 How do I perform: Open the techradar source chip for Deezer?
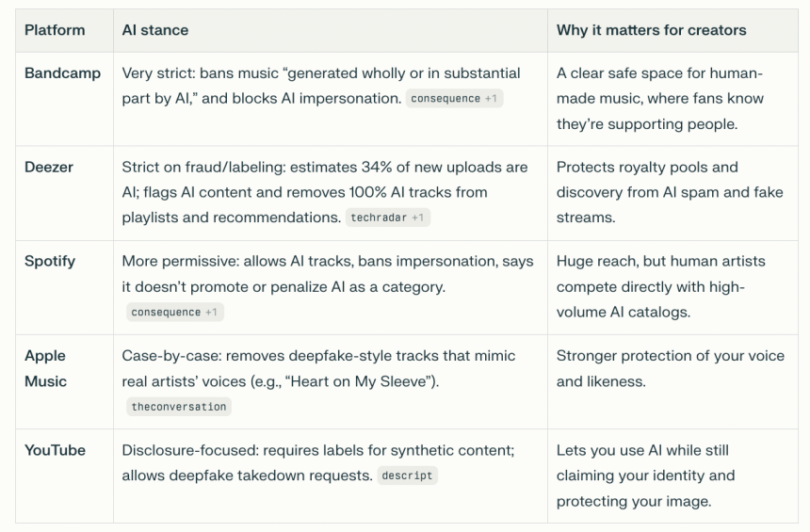point(387,218)
